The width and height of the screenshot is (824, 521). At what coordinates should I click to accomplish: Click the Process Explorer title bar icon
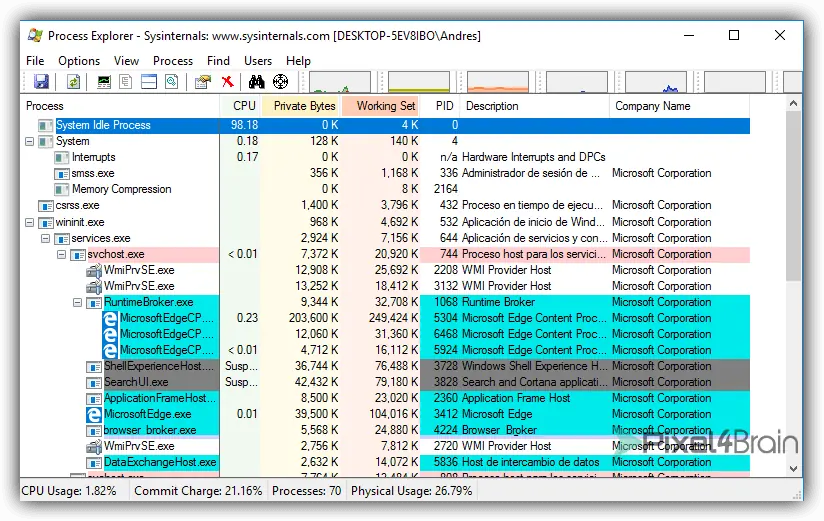point(35,35)
